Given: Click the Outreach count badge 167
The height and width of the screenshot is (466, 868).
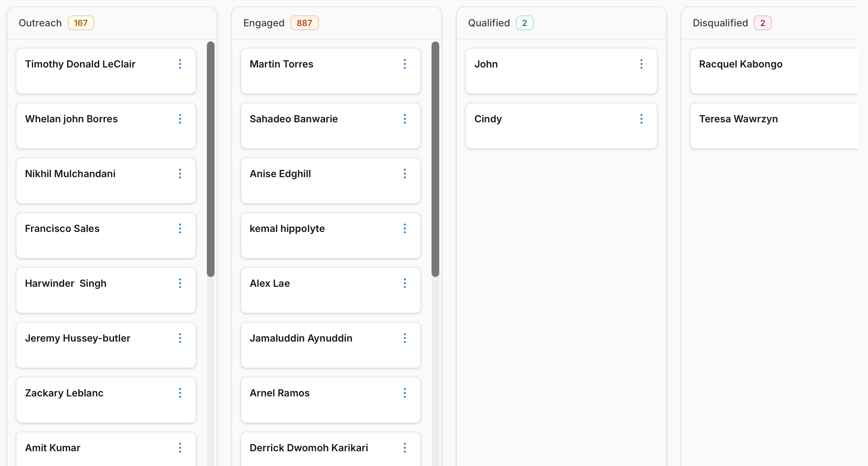Looking at the screenshot, I should click(x=81, y=23).
